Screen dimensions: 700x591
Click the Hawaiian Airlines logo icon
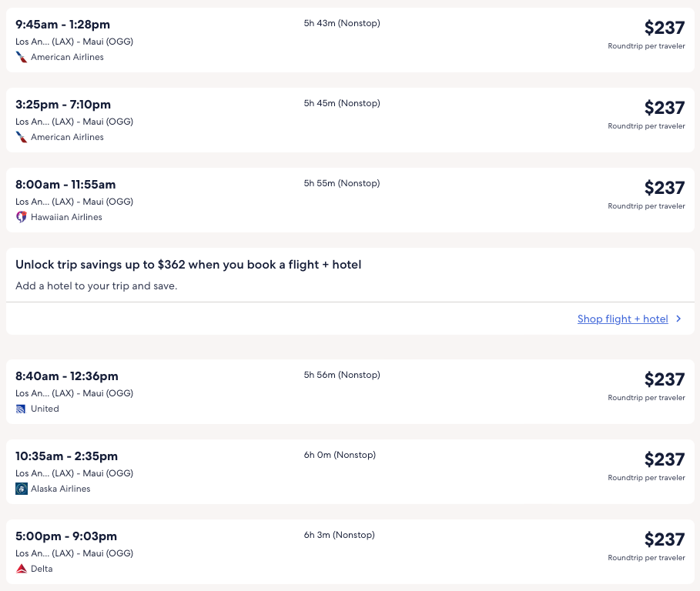coord(22,217)
